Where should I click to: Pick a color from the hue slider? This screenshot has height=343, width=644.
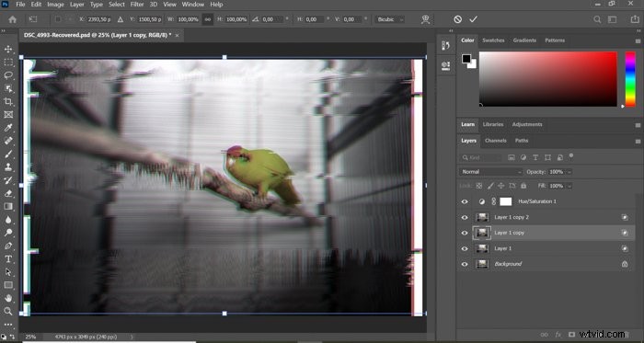(630, 79)
